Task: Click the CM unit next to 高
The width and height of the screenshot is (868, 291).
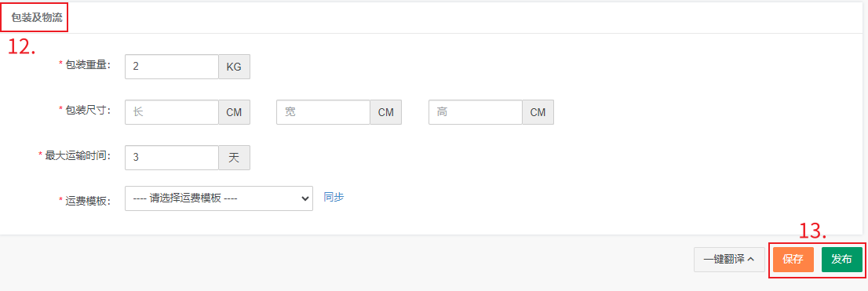Action: 538,112
